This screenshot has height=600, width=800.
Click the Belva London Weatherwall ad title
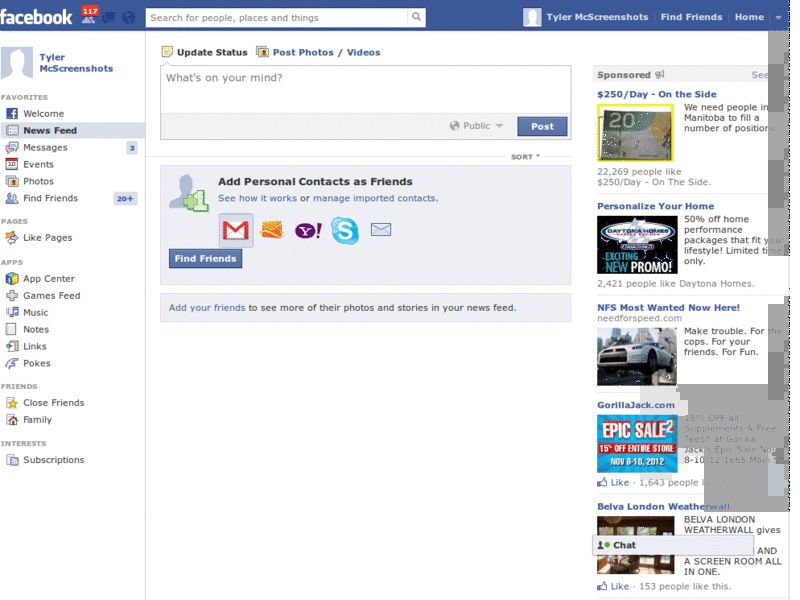[x=663, y=506]
